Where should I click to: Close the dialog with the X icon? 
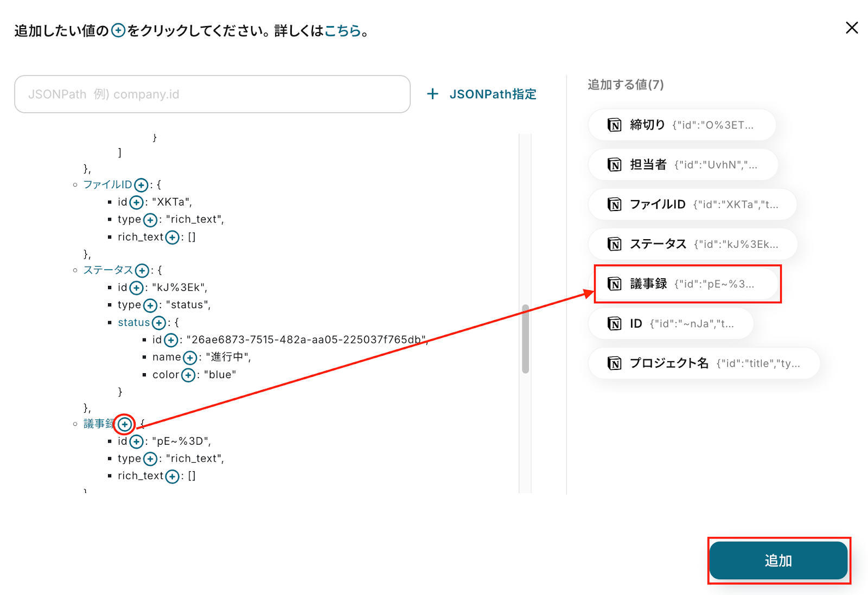[x=852, y=28]
